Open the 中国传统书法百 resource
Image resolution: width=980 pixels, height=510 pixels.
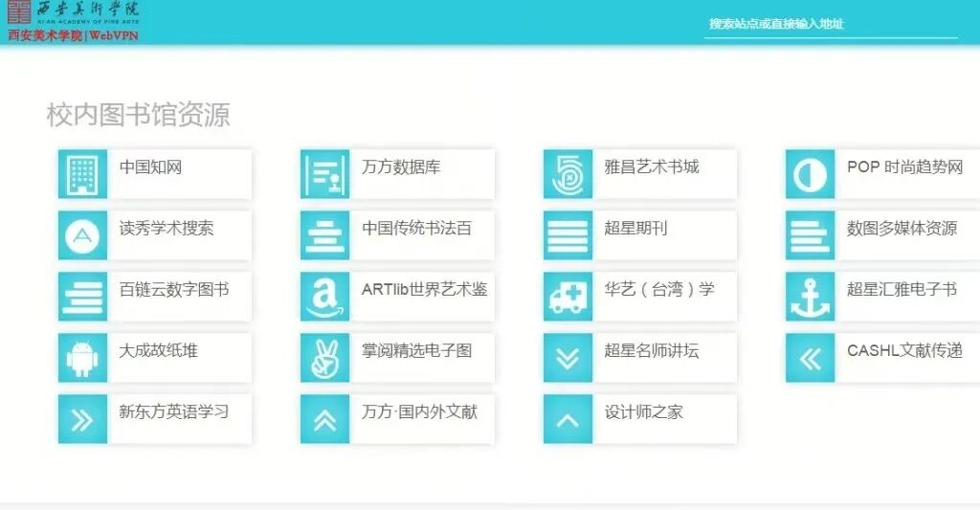point(416,228)
